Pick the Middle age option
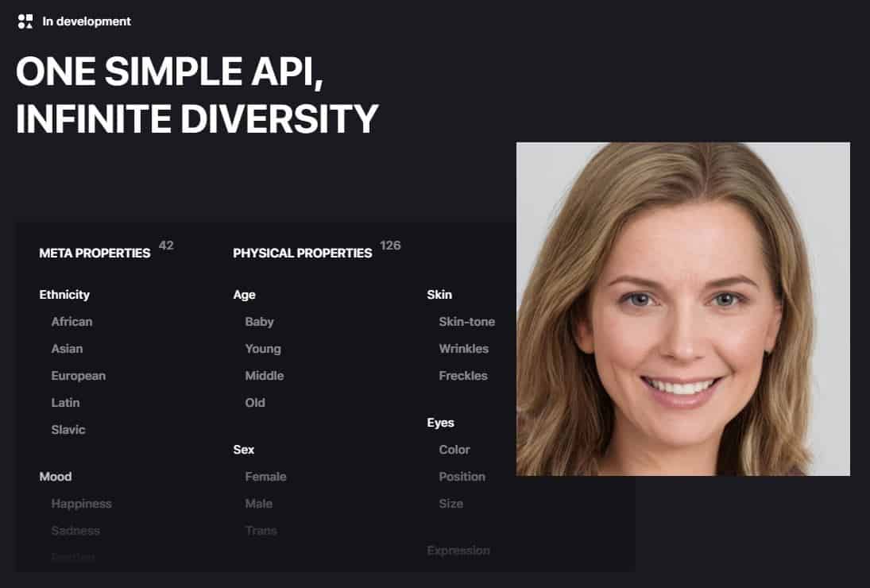The image size is (870, 588). click(x=264, y=376)
